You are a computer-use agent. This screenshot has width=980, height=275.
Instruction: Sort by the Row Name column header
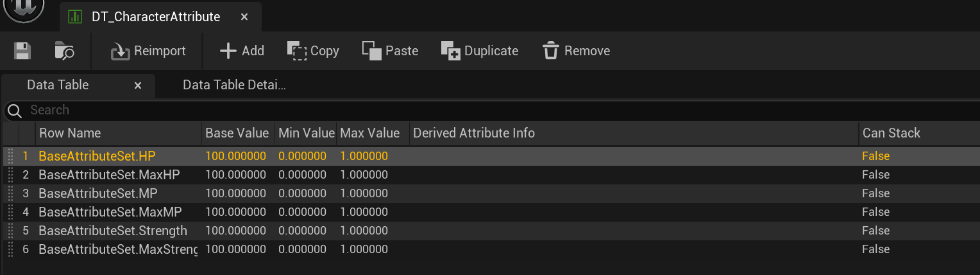pyautogui.click(x=70, y=133)
